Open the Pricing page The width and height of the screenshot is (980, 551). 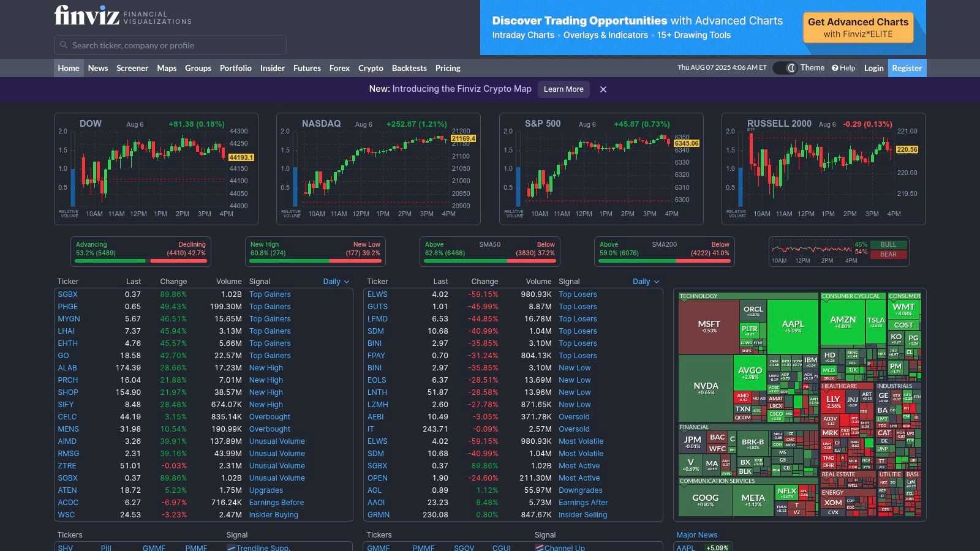[448, 68]
